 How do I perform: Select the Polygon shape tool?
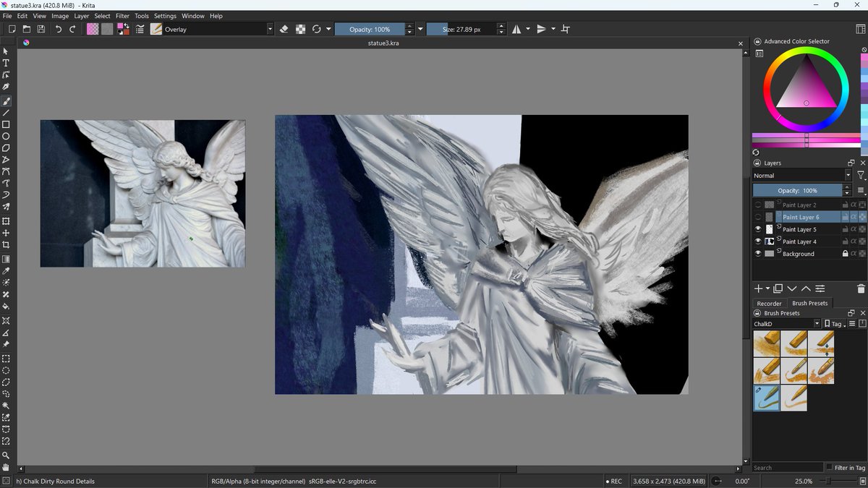click(6, 147)
